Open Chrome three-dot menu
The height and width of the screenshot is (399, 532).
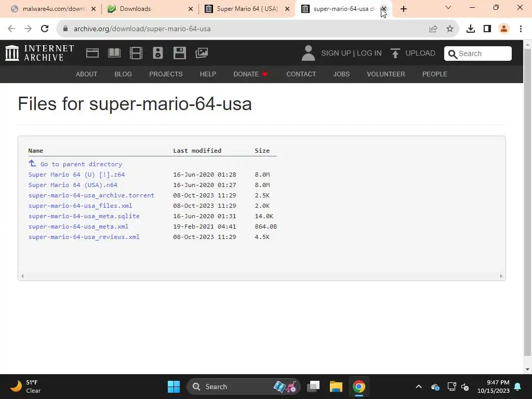point(521,29)
